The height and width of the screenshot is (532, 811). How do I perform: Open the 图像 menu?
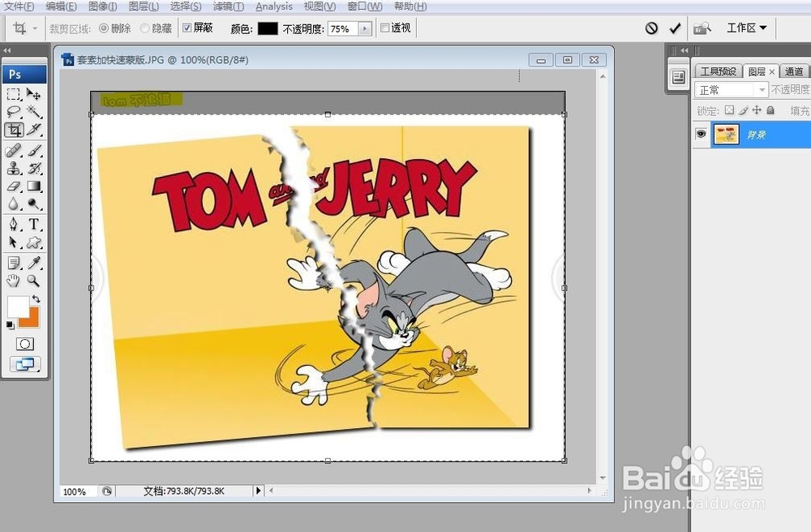tap(102, 6)
